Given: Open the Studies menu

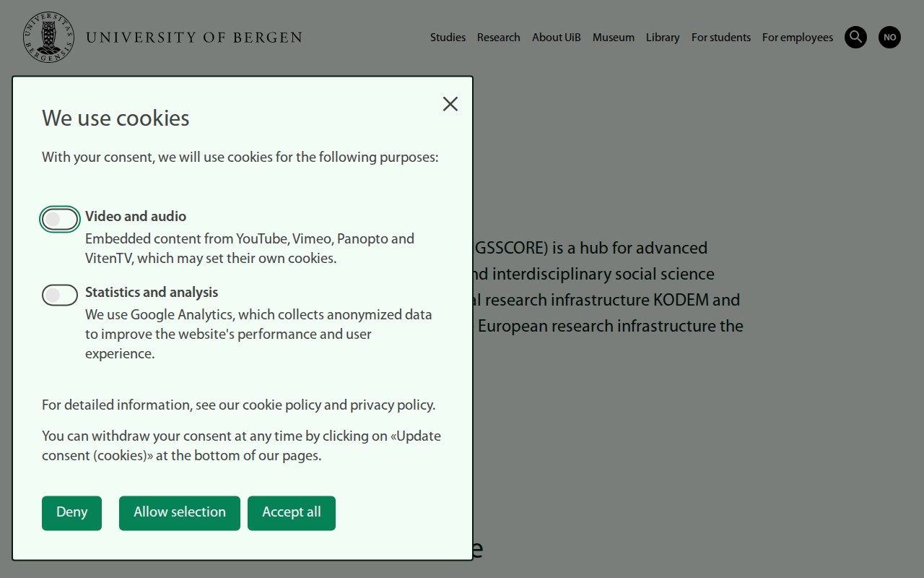Looking at the screenshot, I should pyautogui.click(x=448, y=37).
